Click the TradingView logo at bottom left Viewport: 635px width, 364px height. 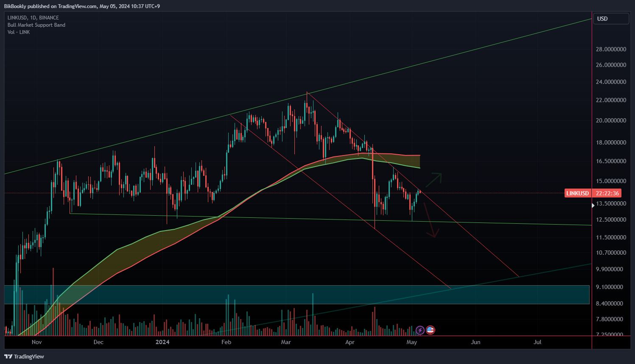point(24,356)
